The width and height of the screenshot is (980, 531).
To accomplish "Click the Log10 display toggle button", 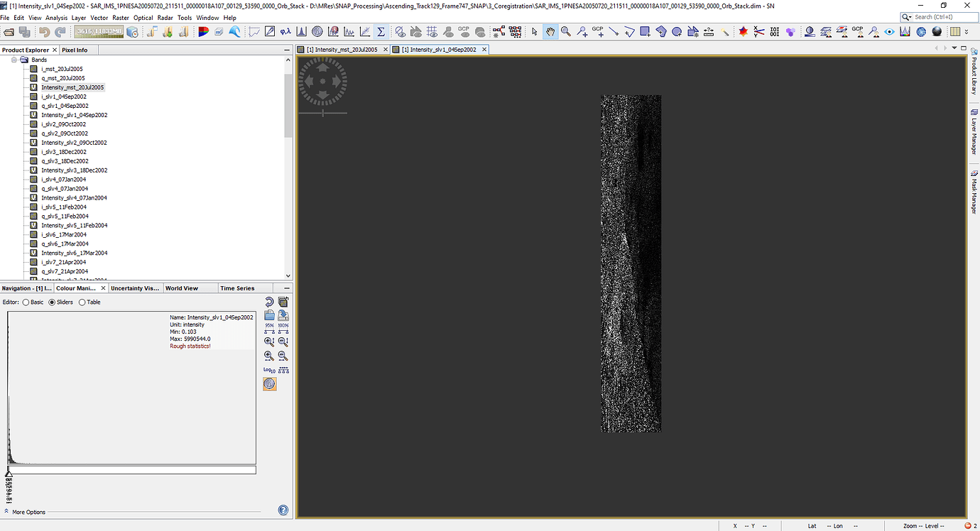I will (x=269, y=370).
